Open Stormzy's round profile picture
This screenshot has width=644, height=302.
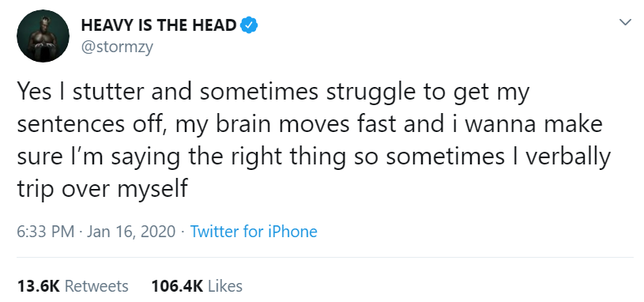point(43,36)
